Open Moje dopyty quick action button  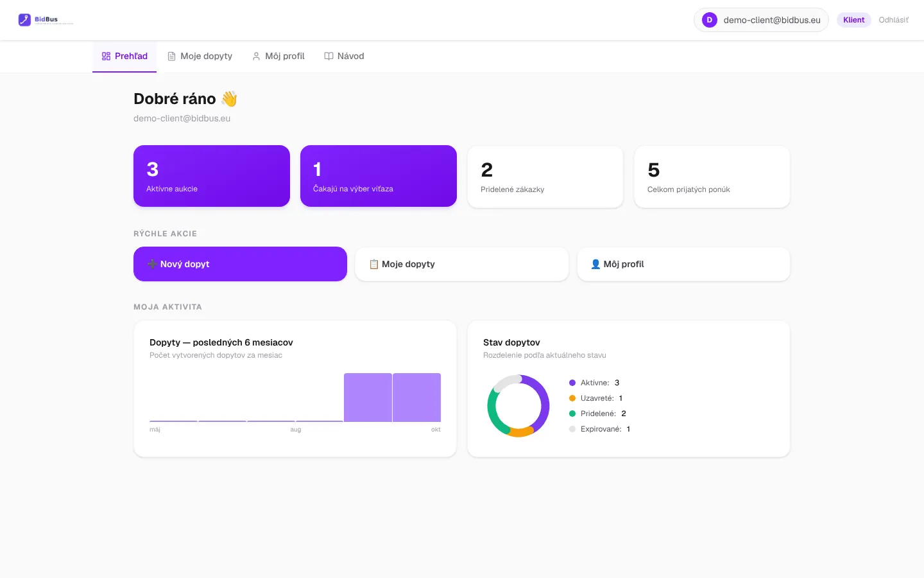tap(462, 264)
